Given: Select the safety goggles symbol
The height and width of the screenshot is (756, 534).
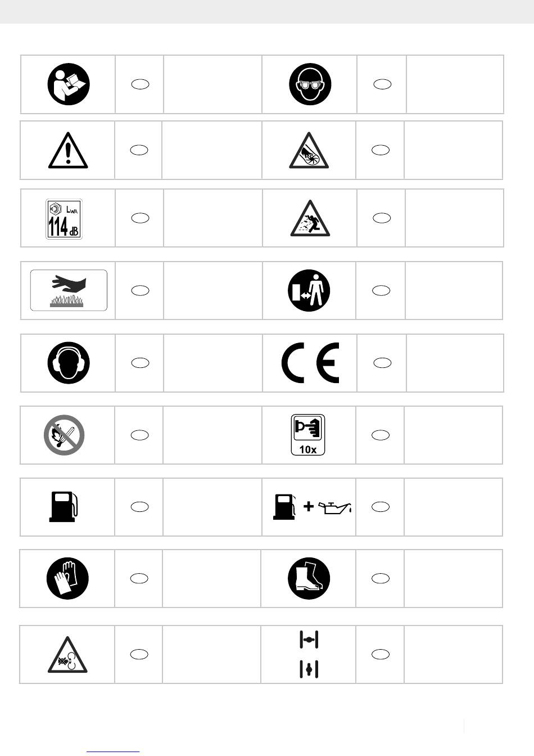Looking at the screenshot, I should click(x=310, y=84).
